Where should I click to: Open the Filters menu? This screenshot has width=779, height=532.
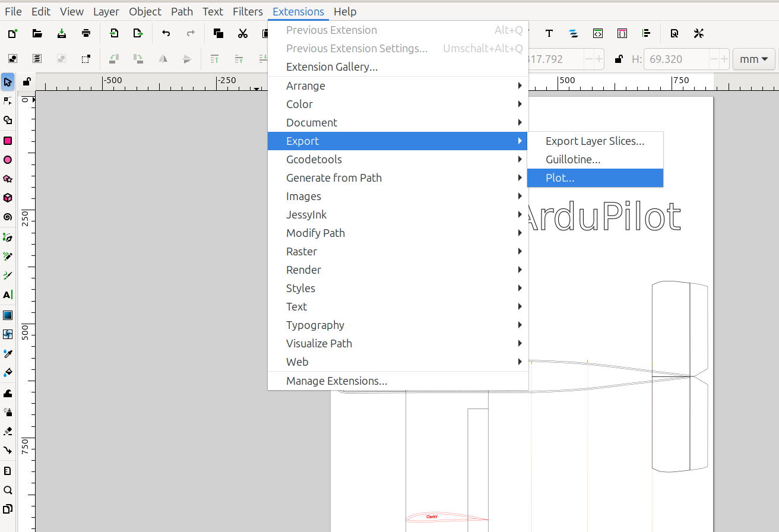point(248,11)
